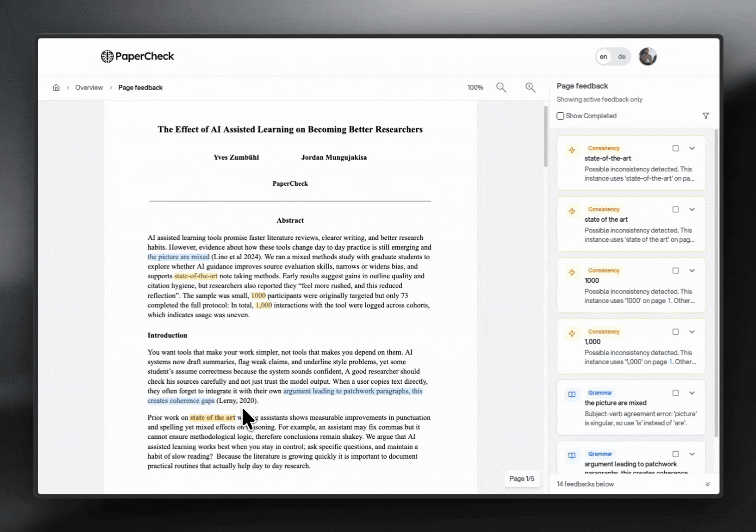The width and height of the screenshot is (756, 532).
Task: Click highlighted 'state-of-the-art' in the abstract
Action: click(x=196, y=276)
